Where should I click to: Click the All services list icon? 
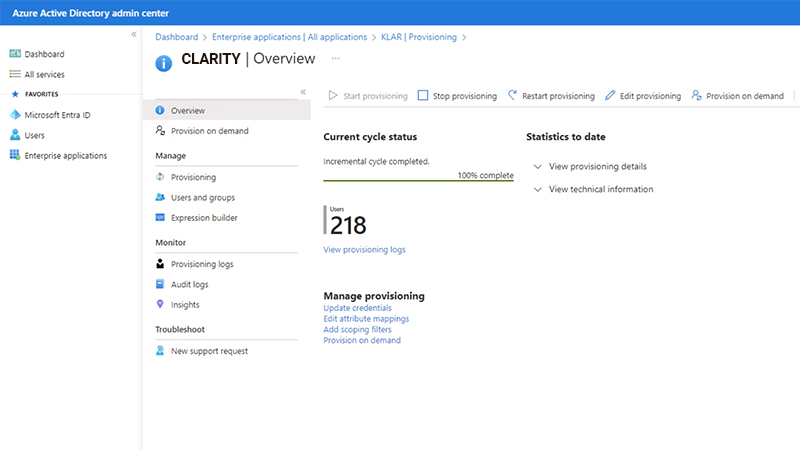click(x=15, y=74)
